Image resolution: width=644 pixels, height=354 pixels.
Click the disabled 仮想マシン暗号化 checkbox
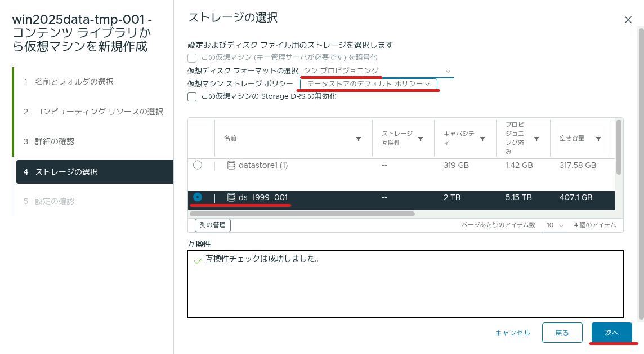click(192, 57)
